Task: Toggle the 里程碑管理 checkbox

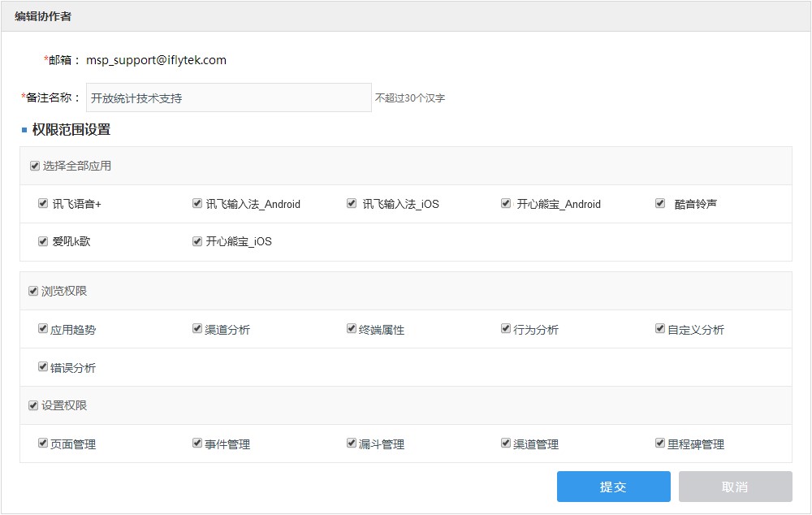Action: coord(660,443)
